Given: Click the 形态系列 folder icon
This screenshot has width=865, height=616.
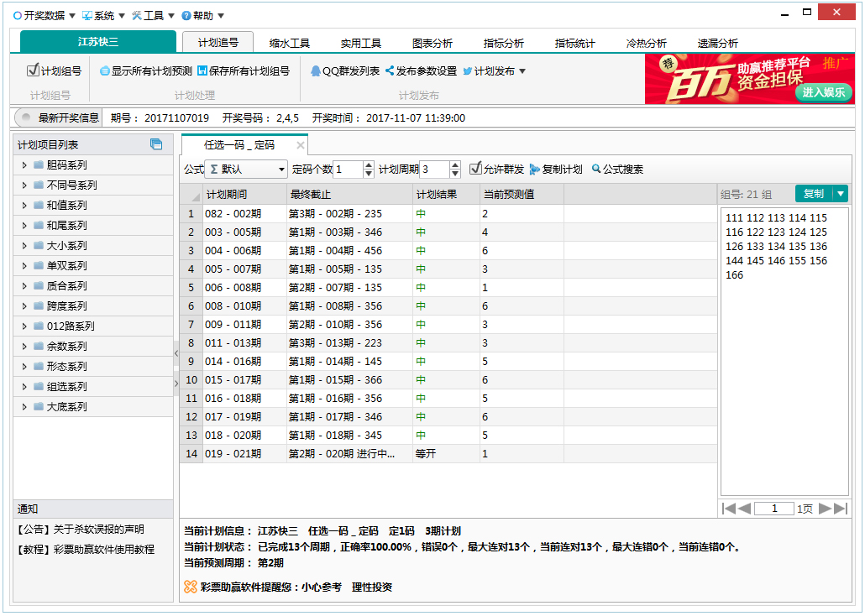Looking at the screenshot, I should pos(39,366).
